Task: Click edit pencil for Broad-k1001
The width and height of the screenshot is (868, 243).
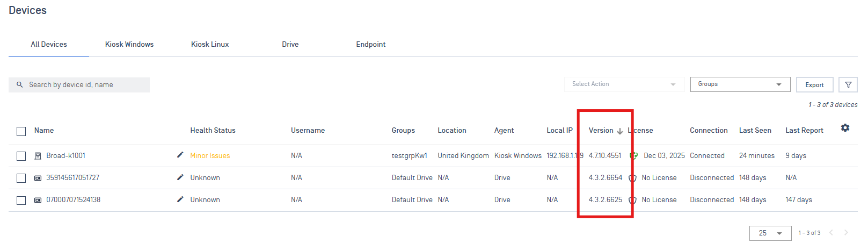Action: pos(180,155)
